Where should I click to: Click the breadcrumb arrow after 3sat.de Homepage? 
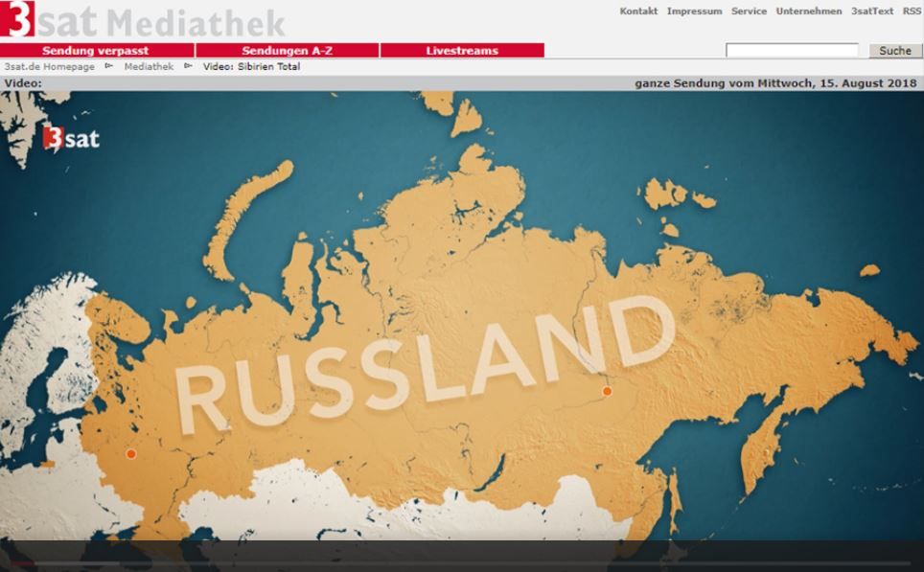point(108,66)
